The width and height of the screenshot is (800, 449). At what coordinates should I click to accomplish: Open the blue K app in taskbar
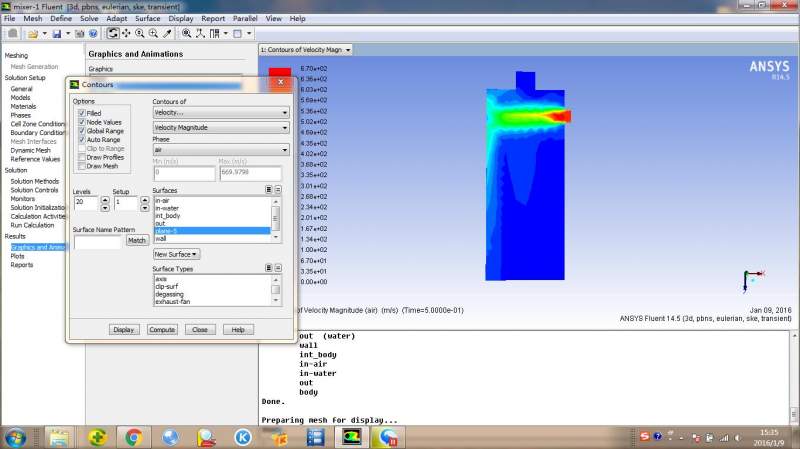pyautogui.click(x=243, y=437)
